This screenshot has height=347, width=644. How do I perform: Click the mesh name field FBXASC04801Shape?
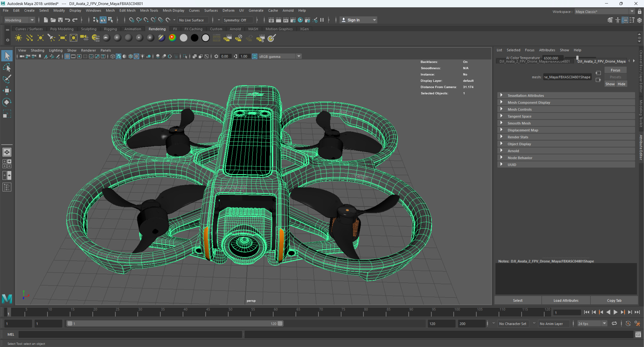[x=567, y=77]
